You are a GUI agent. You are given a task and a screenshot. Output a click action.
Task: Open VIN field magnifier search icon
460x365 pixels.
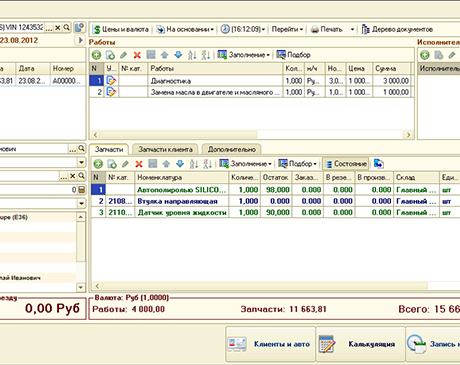[67, 27]
